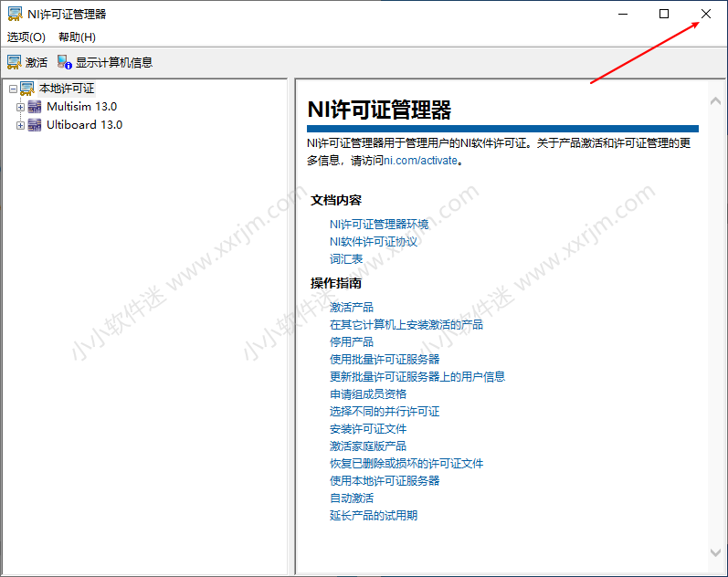Screen dimensions: 728x577
Task: Click the 显示计算机信息 toolbar icon
Action: pos(65,62)
